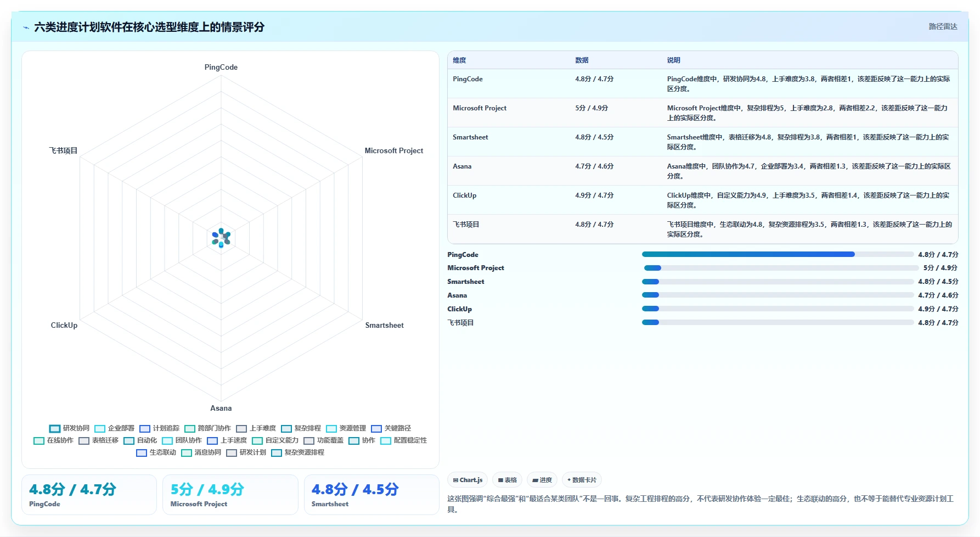The width and height of the screenshot is (980, 537).
Task: Click the ClickUp progress bar
Action: coord(778,309)
